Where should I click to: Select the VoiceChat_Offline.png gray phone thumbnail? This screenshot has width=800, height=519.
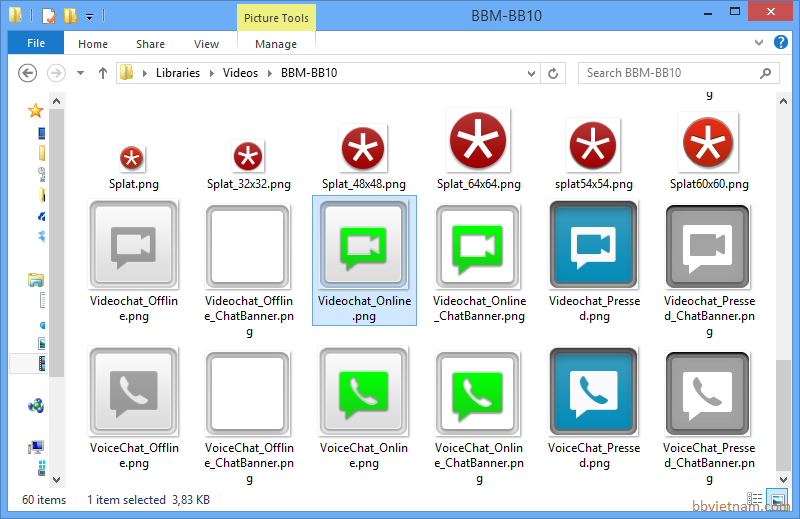point(134,392)
